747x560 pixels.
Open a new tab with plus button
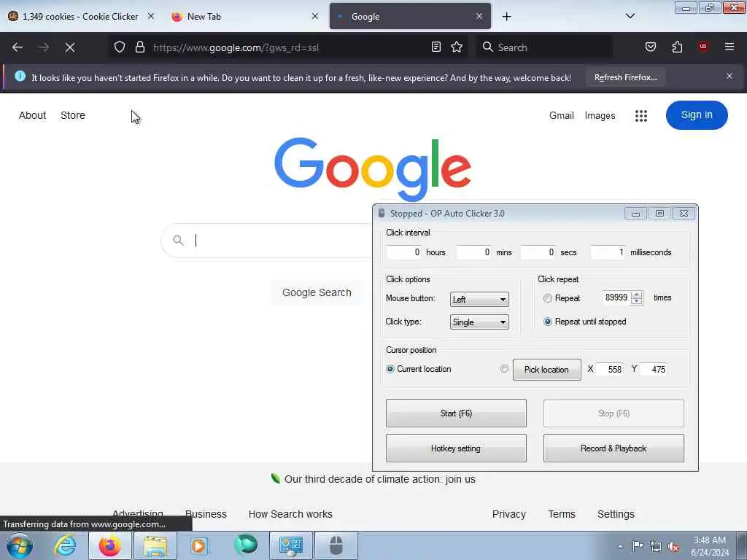coord(506,17)
